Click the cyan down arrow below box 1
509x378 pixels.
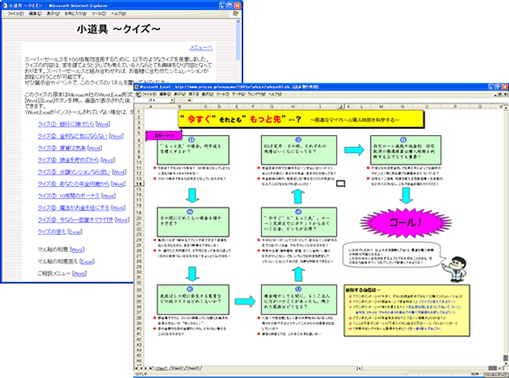pyautogui.click(x=192, y=195)
